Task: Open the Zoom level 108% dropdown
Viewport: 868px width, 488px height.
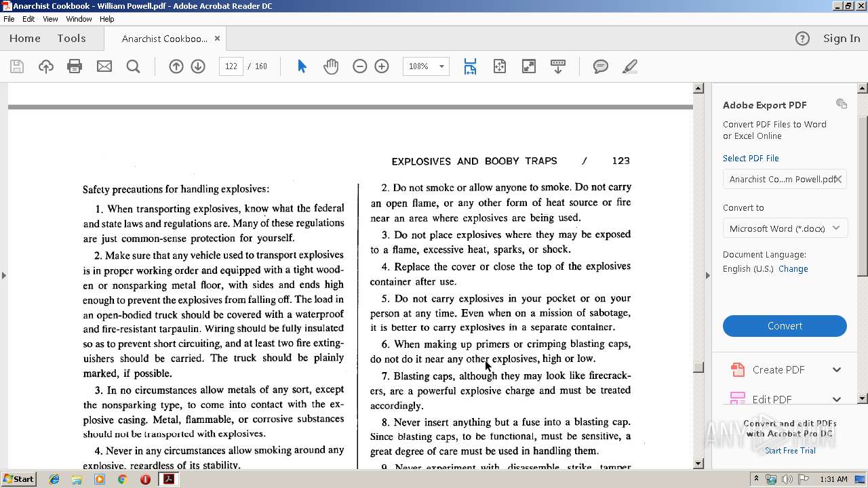Action: 441,66
